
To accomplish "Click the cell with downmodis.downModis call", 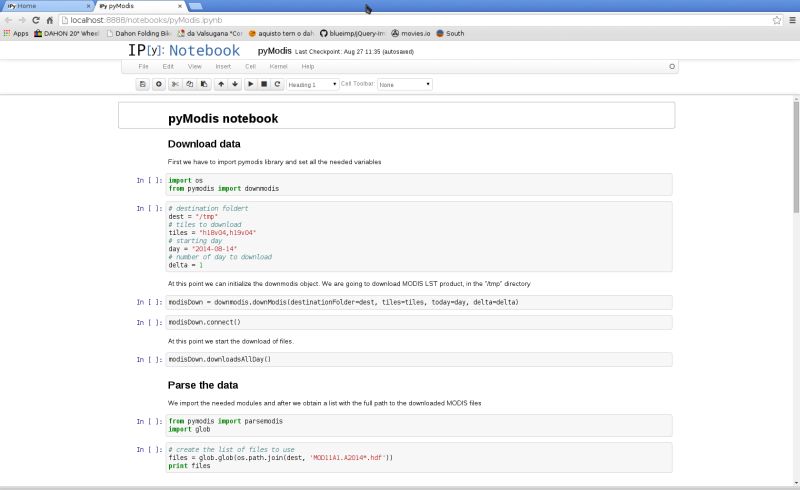I will coord(419,302).
